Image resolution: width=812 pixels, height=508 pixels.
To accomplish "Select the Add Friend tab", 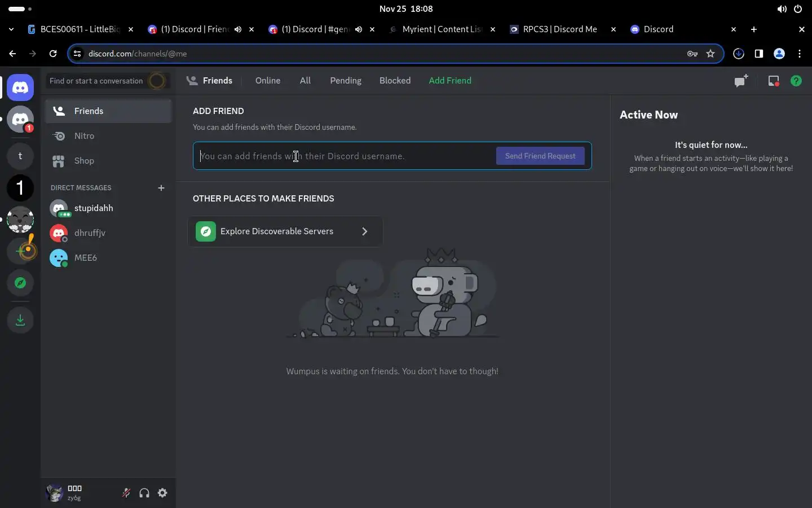I will point(450,81).
